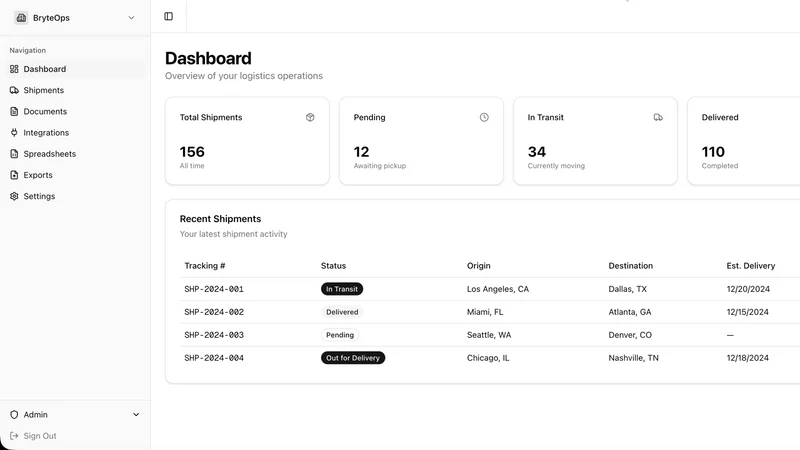
Task: Click the Tracking # column header
Action: click(x=205, y=266)
